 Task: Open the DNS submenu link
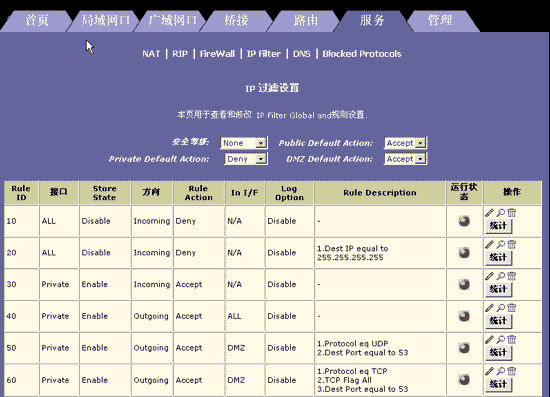[x=302, y=54]
